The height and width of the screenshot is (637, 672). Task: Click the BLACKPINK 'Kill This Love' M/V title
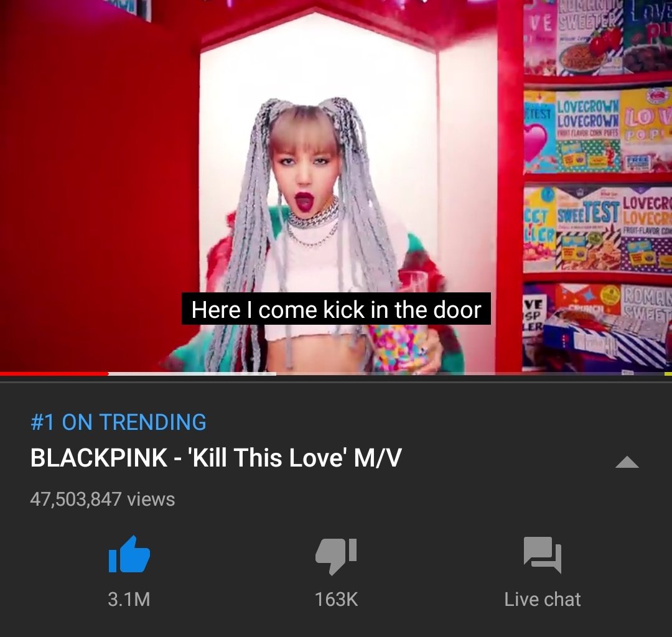click(216, 457)
